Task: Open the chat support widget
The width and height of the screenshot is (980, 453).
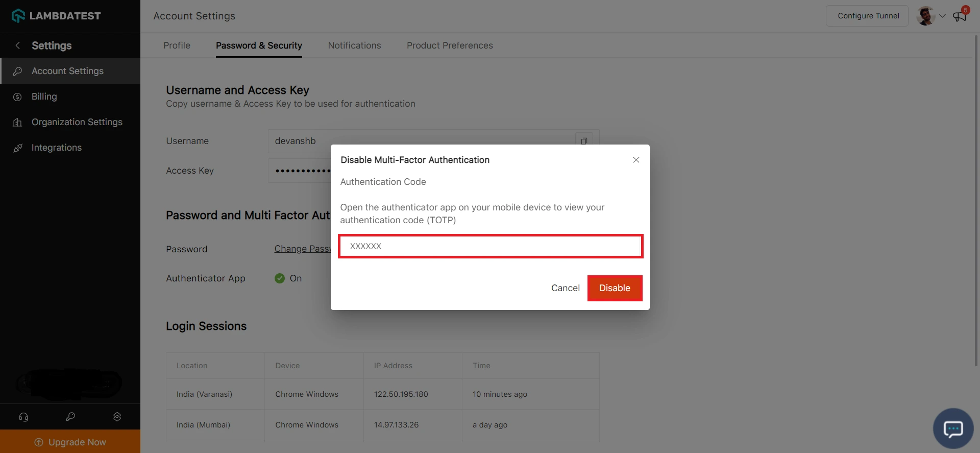Action: tap(953, 428)
